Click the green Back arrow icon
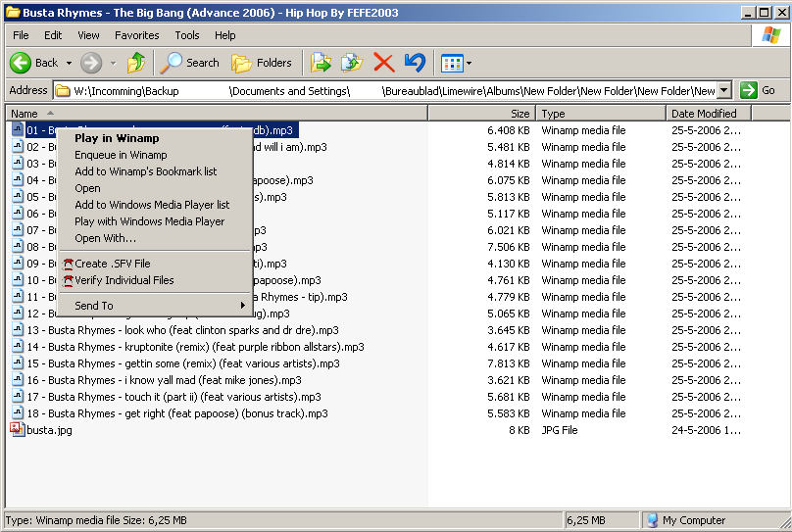This screenshot has height=532, width=792. 21,63
